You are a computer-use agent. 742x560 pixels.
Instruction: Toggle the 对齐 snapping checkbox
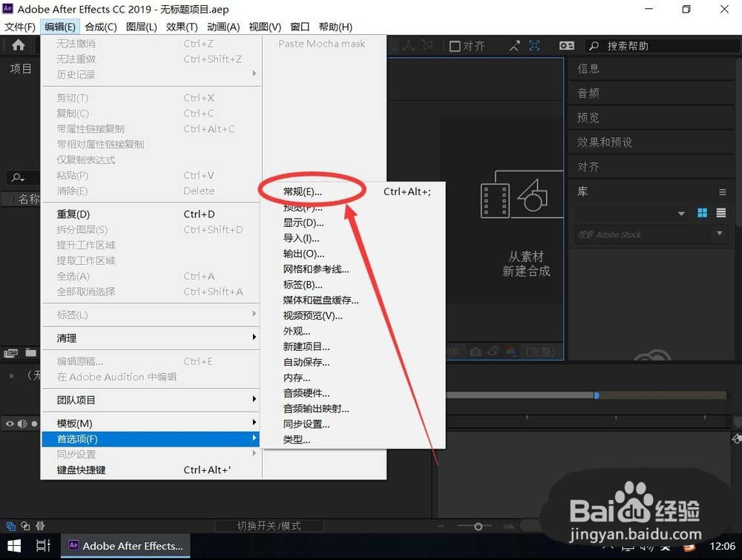pos(455,46)
